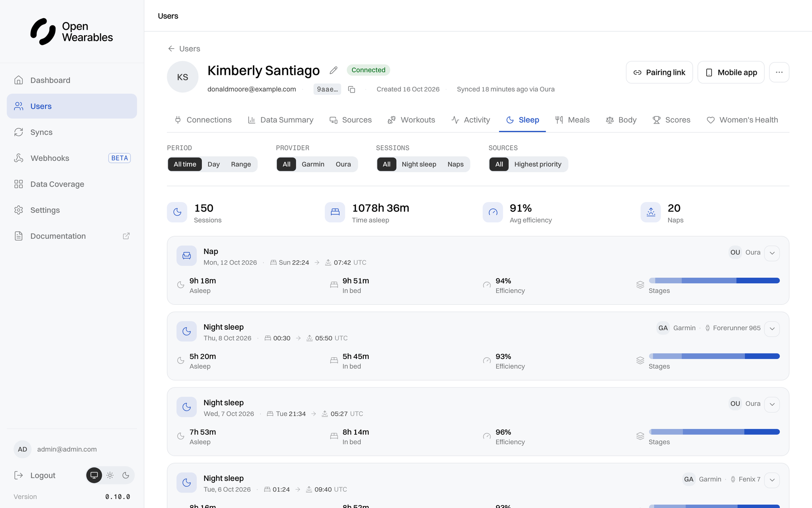
Task: Click the Open Wearables logo
Action: click(72, 32)
